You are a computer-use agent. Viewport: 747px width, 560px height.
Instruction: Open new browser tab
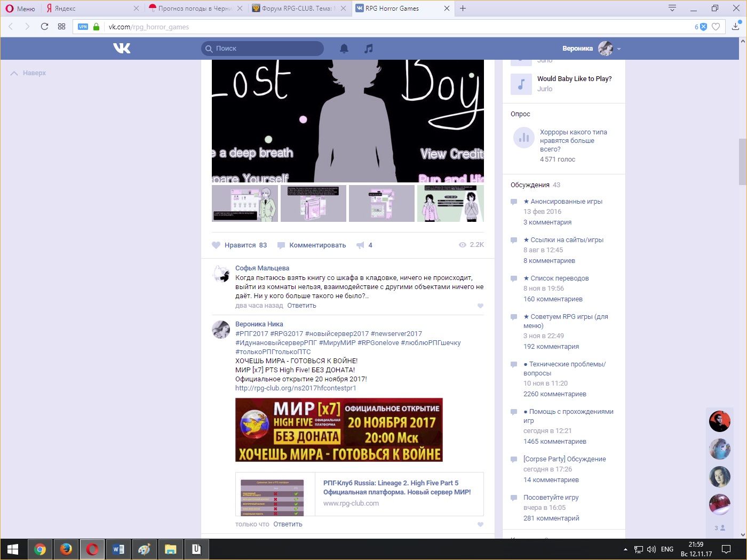pyautogui.click(x=463, y=8)
